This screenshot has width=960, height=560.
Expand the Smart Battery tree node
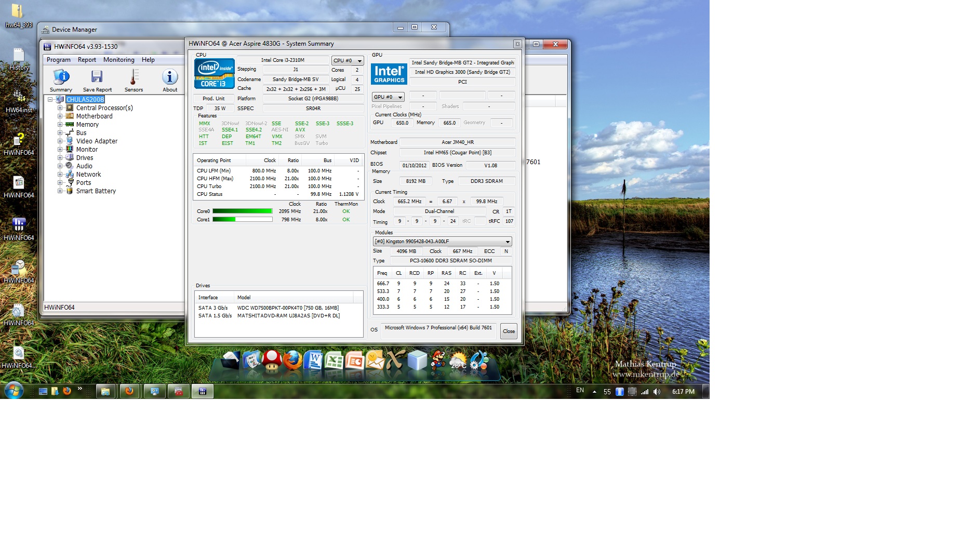pos(60,191)
